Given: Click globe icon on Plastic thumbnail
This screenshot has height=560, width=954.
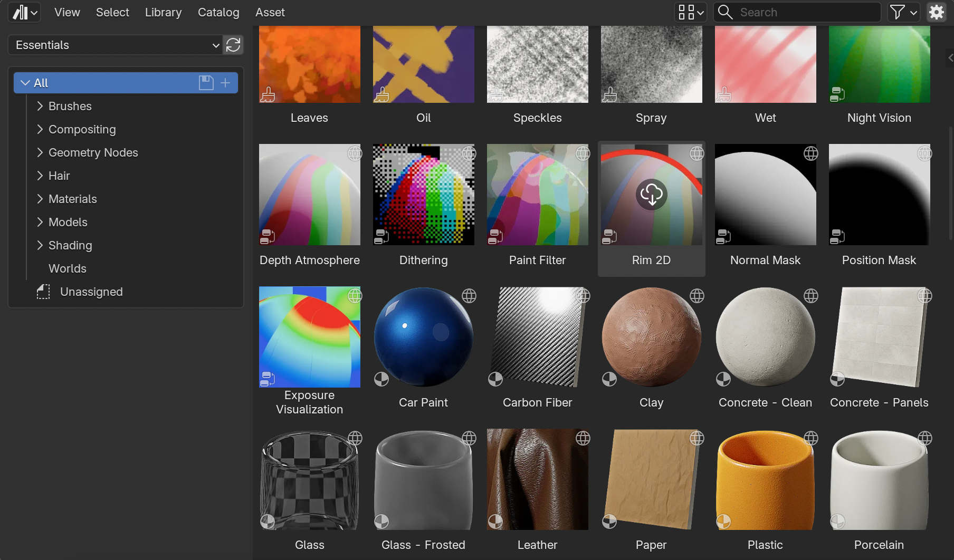Looking at the screenshot, I should (811, 438).
